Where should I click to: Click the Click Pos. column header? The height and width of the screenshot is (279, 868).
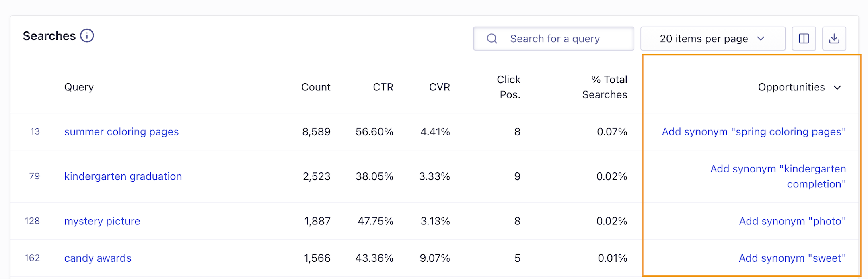[509, 87]
